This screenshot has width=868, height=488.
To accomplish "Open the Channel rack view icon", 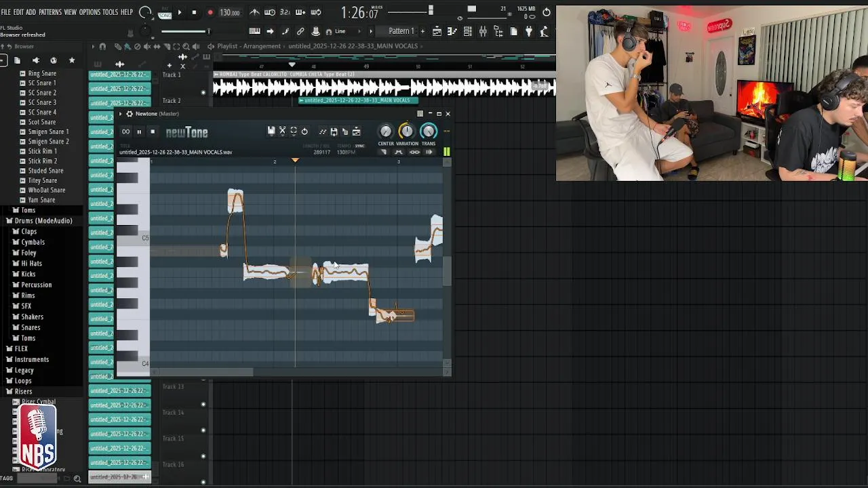I will (467, 31).
